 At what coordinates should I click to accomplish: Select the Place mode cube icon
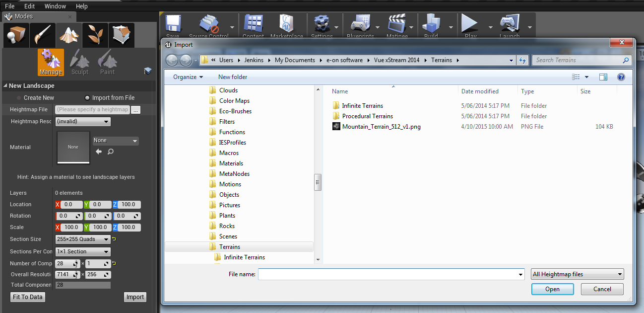pyautogui.click(x=15, y=35)
